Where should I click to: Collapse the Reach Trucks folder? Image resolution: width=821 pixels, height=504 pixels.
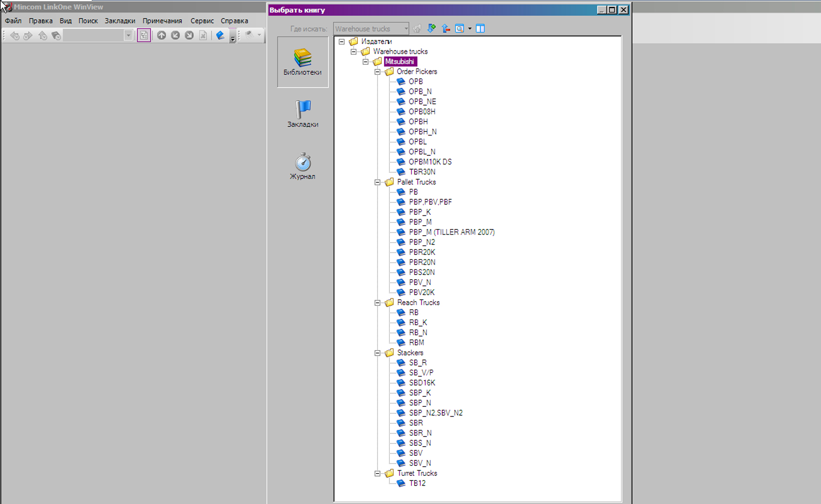coord(377,303)
